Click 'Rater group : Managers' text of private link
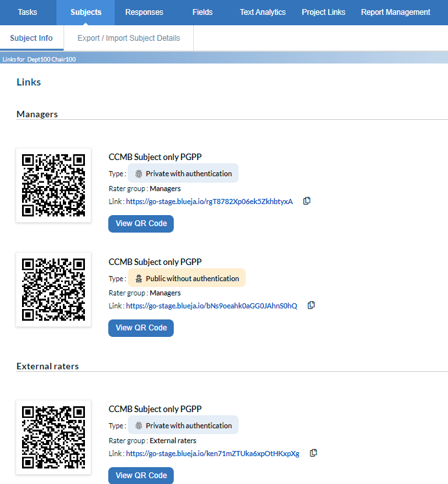This screenshot has height=484, width=448. pos(145,189)
